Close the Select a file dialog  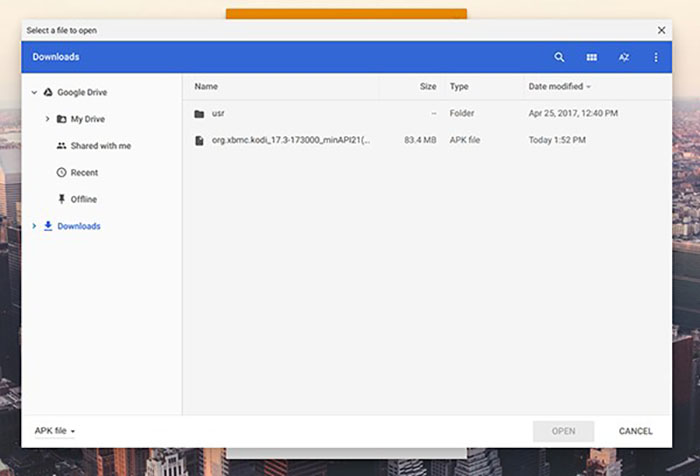pos(661,30)
